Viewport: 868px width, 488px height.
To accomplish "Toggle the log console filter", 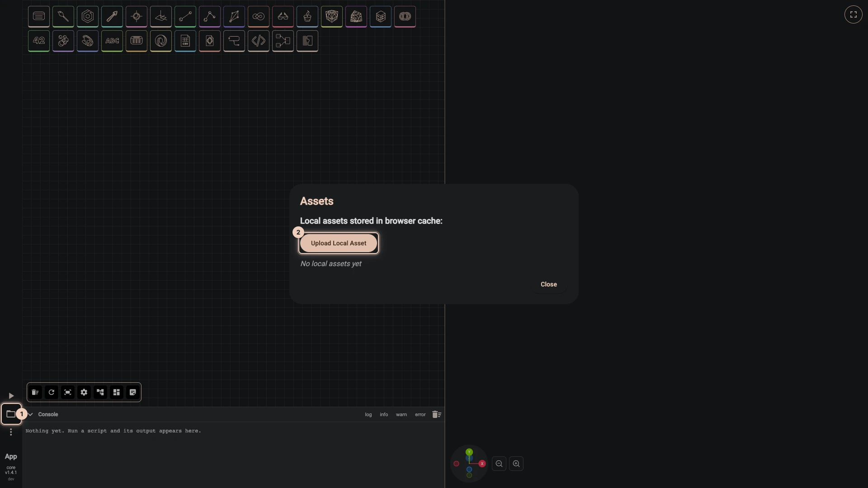I will (x=368, y=414).
